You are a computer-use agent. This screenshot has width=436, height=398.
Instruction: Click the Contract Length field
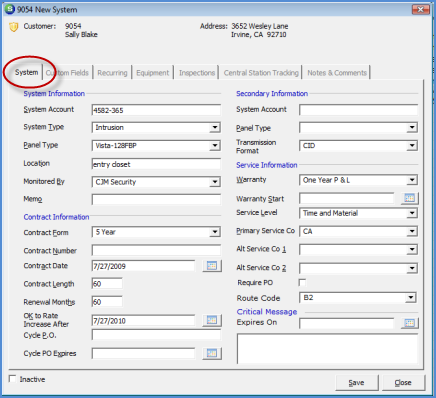tap(107, 284)
